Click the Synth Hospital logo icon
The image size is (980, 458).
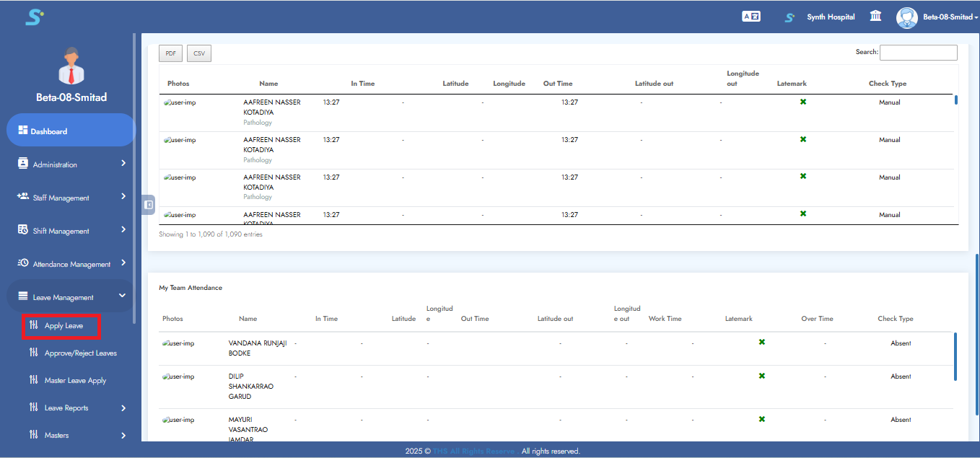tap(790, 17)
